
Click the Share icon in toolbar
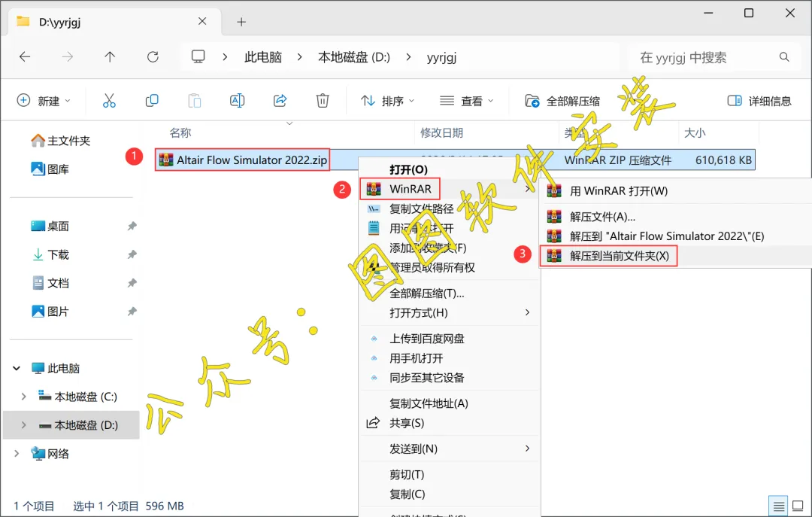[x=280, y=101]
